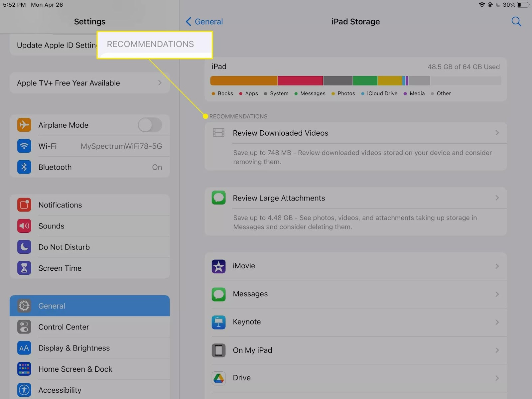
Task: Click the green Messages app icon in app list
Action: (218, 294)
